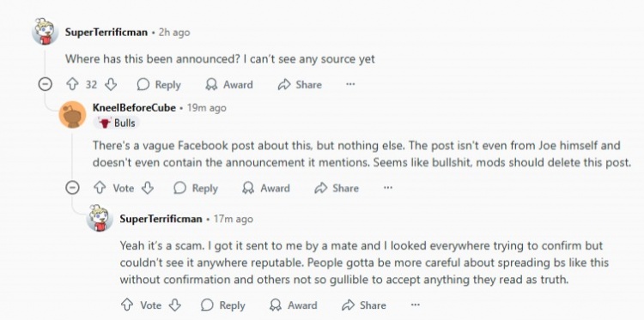Reply to KneelBeforeCube's comment

point(196,188)
